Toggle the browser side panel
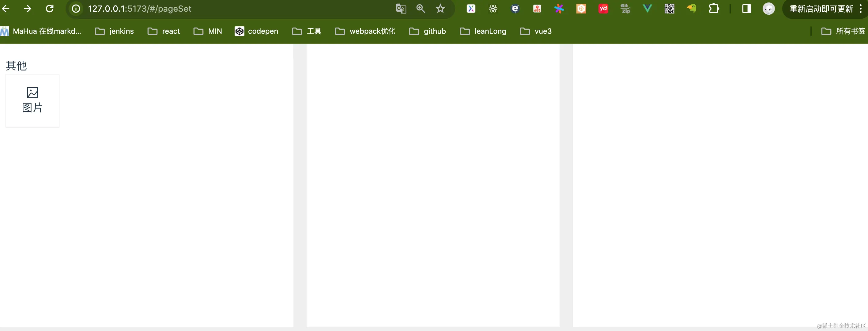Image resolution: width=868 pixels, height=331 pixels. pos(746,9)
